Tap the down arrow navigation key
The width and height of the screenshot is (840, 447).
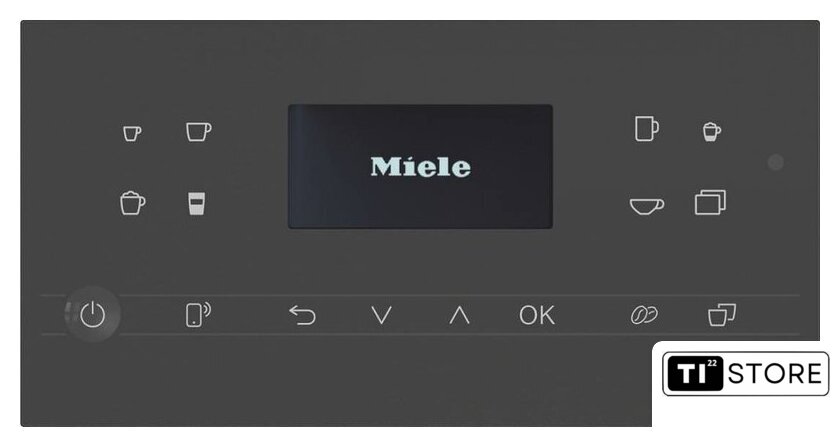point(381,315)
